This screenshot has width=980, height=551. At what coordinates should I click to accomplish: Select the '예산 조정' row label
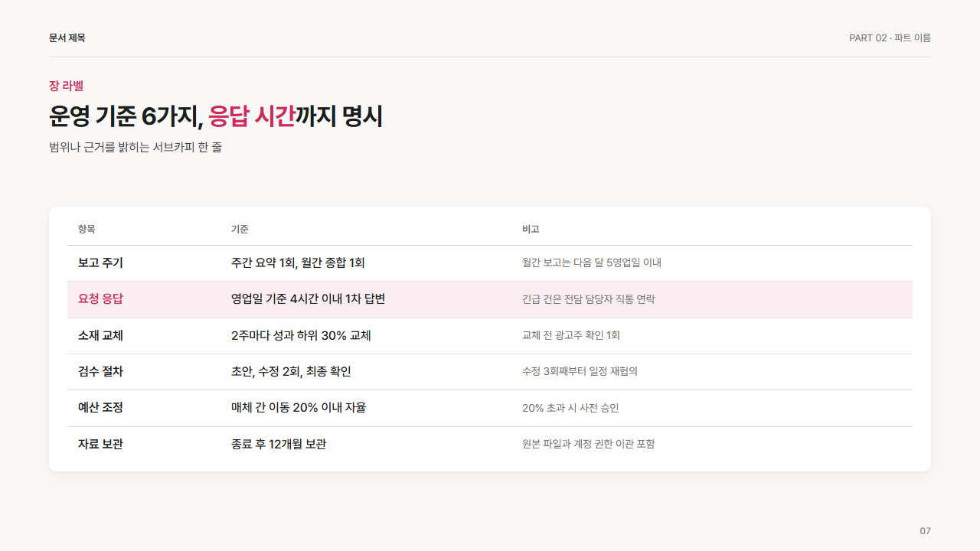click(100, 407)
